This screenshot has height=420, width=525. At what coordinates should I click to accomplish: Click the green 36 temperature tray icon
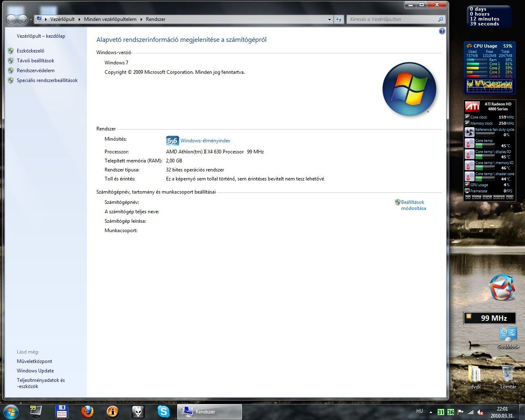451,412
